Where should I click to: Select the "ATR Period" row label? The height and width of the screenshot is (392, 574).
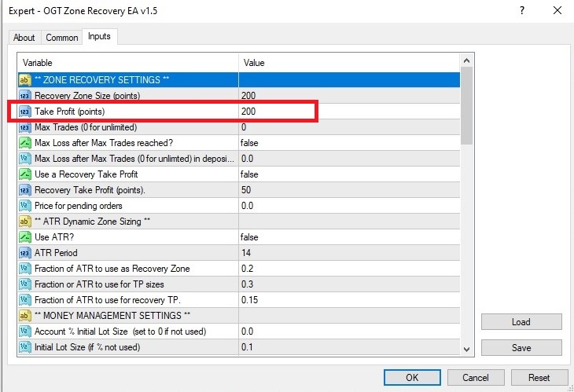click(56, 253)
